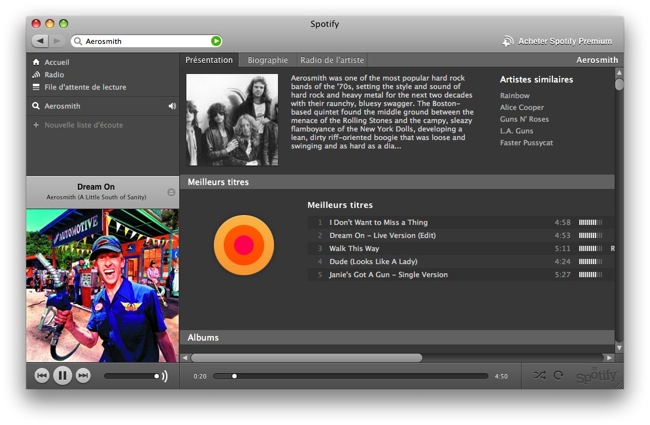Click the Albums section header

397,338
